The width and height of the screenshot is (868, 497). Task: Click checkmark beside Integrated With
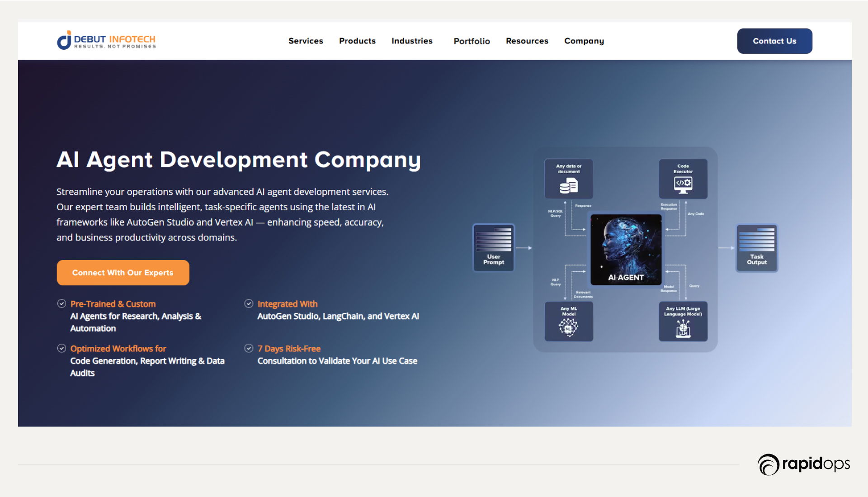pyautogui.click(x=249, y=303)
